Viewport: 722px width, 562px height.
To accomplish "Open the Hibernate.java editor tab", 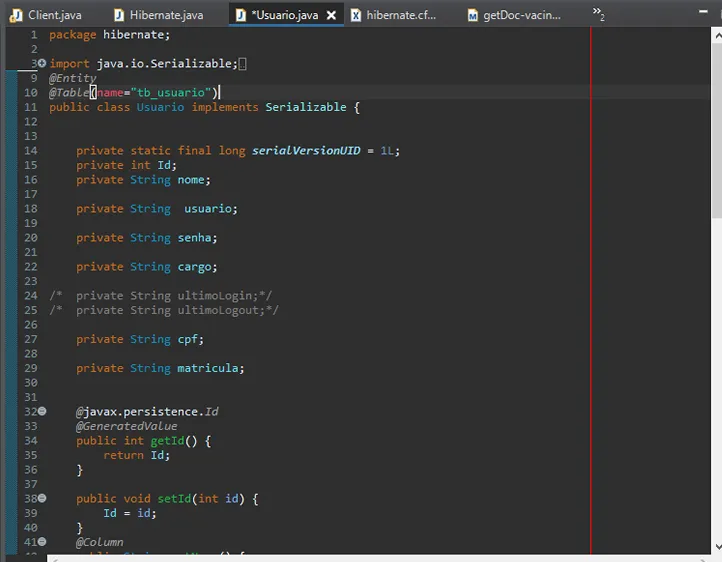I will 166,15.
